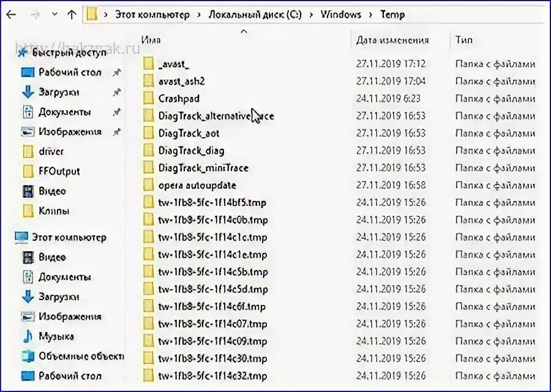Go forward using the forward arrow
Screen dimensions: 551x392
point(35,15)
